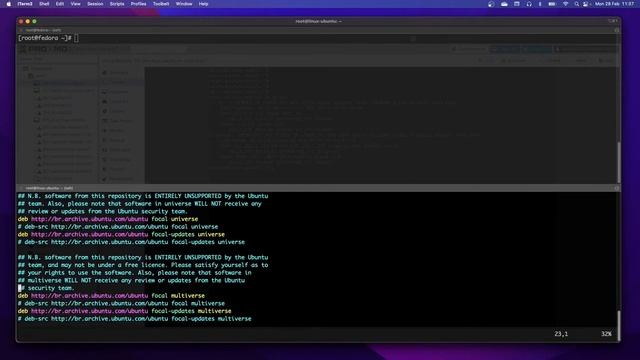
Task: Click the battery icon in menu bar
Action: pyautogui.click(x=552, y=4)
